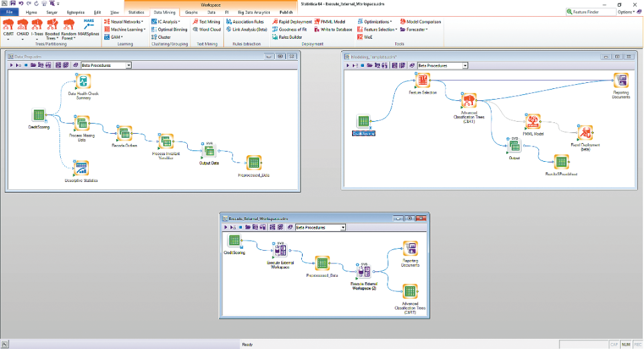Viewport: 644px width, 349px height.
Task: Open Model Comparison tool
Action: tap(421, 22)
